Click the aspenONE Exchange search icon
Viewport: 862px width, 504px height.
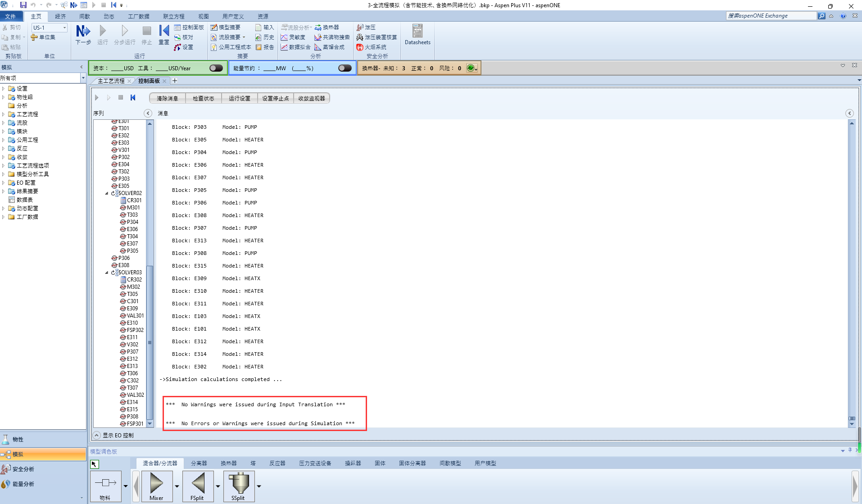(821, 16)
